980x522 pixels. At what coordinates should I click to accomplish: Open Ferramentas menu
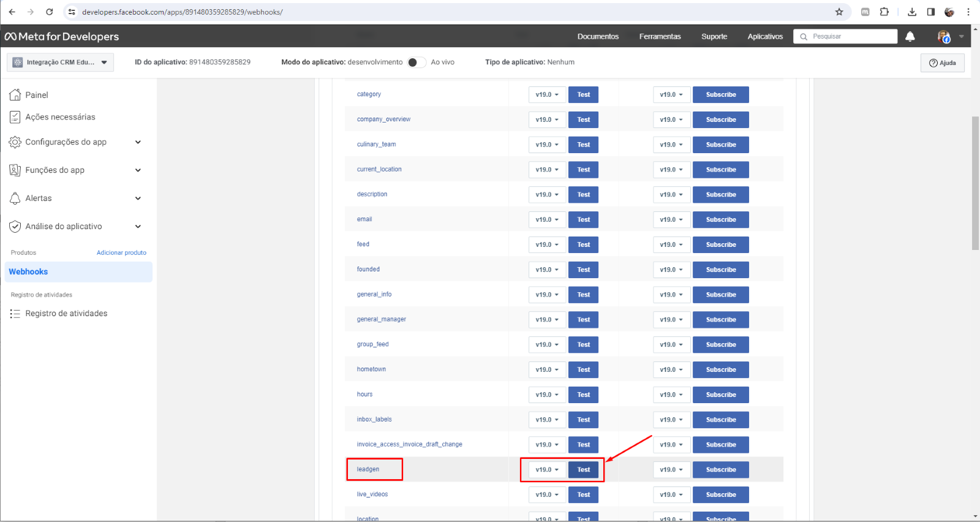click(x=660, y=37)
